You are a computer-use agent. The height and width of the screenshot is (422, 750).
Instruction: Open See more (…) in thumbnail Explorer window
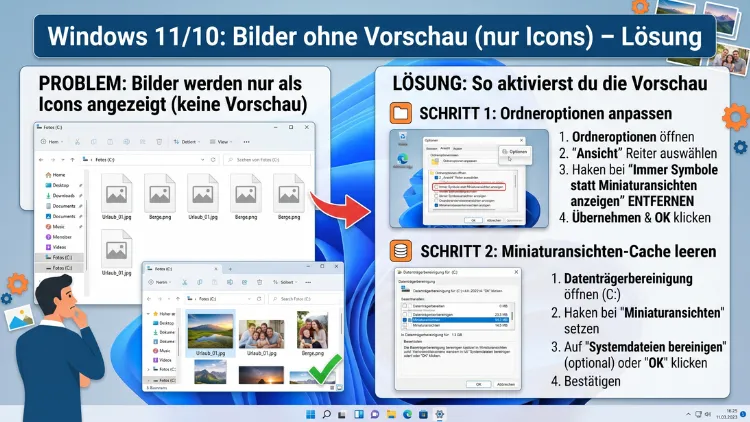tap(308, 282)
